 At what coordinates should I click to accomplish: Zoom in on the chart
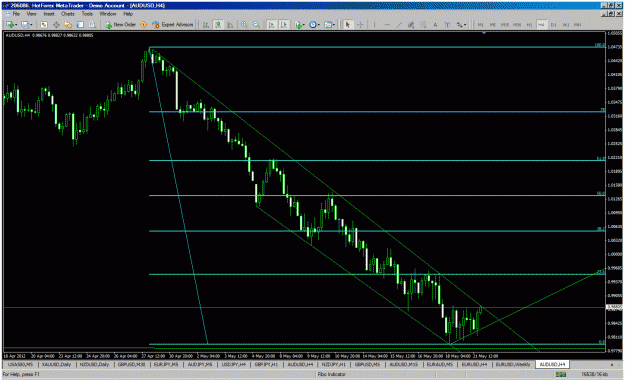[x=244, y=25]
